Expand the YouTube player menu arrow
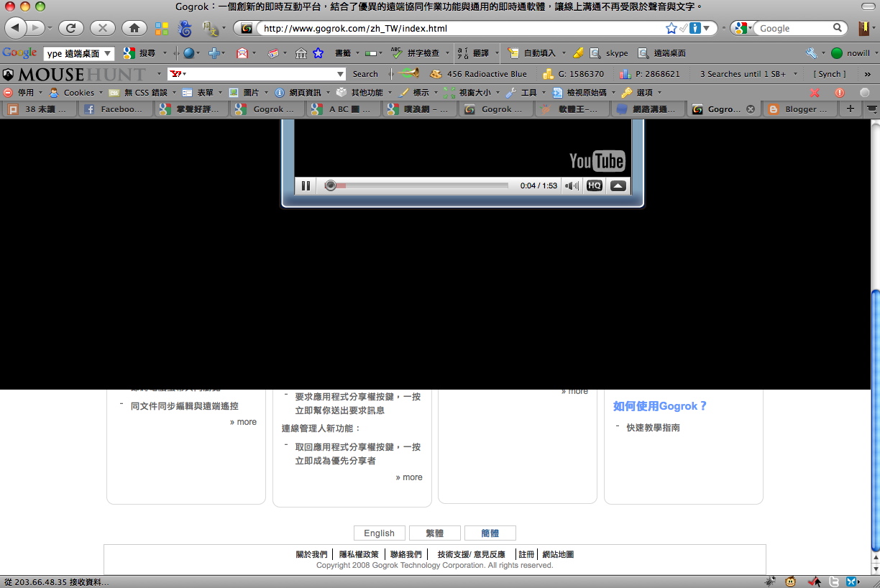 point(618,185)
